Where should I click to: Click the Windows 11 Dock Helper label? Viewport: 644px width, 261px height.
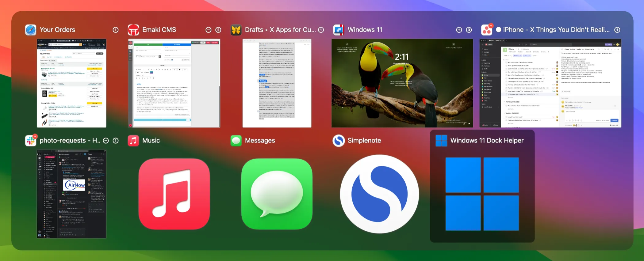coord(487,141)
